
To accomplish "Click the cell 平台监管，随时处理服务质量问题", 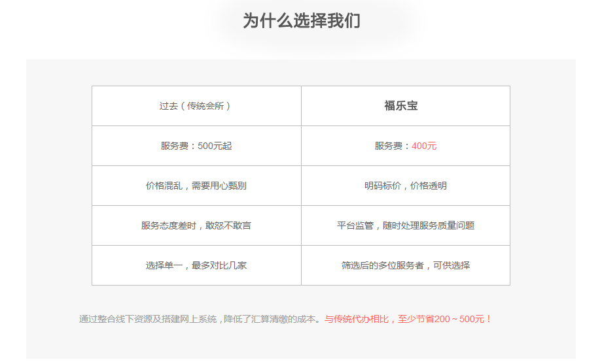I will click(406, 225).
